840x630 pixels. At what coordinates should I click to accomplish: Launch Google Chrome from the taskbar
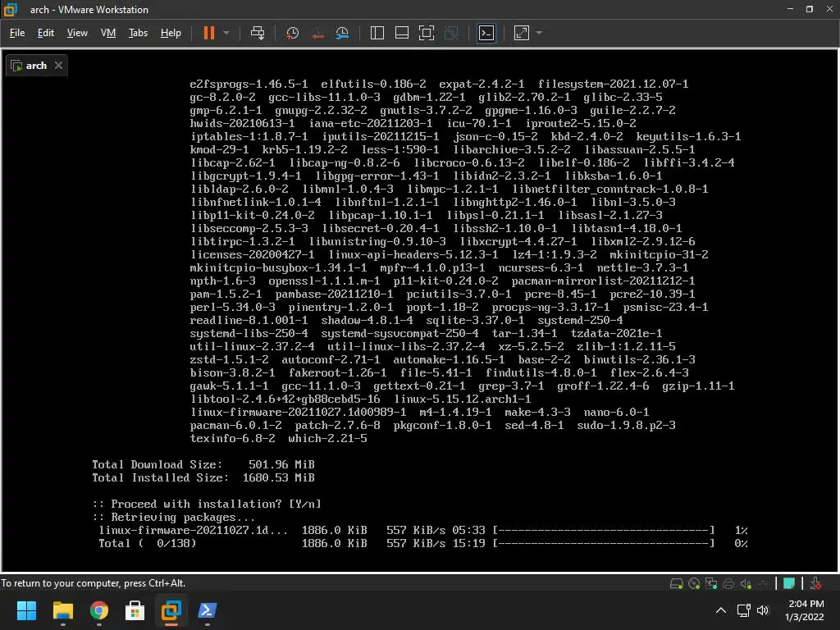click(99, 610)
